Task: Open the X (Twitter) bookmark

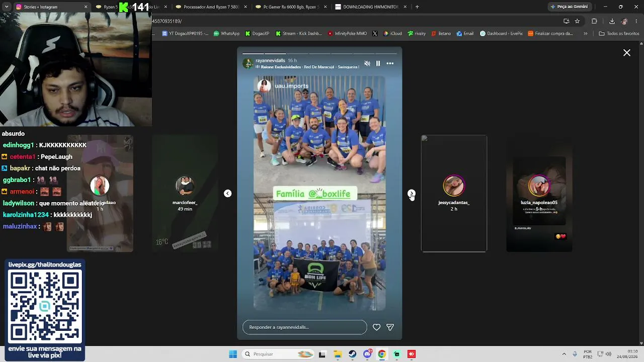Action: click(x=375, y=34)
